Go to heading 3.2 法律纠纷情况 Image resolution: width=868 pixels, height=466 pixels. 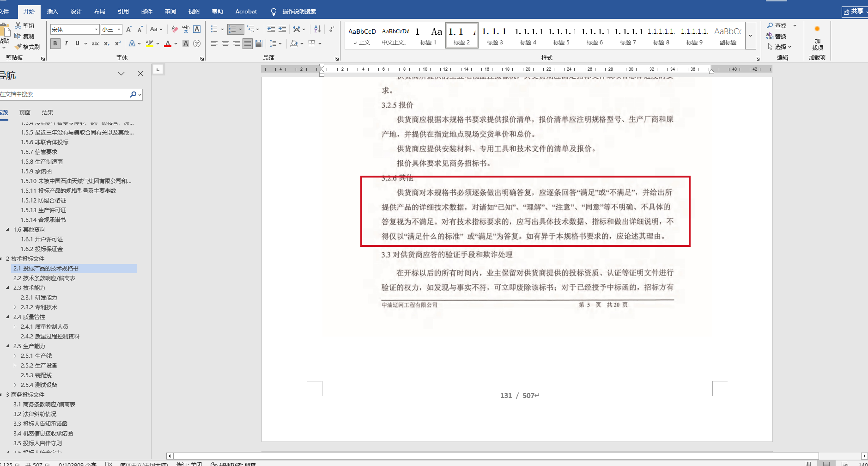tap(35, 414)
